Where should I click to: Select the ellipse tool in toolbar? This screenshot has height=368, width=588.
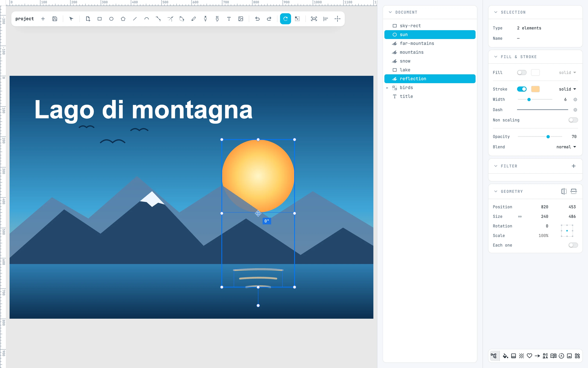tap(111, 19)
